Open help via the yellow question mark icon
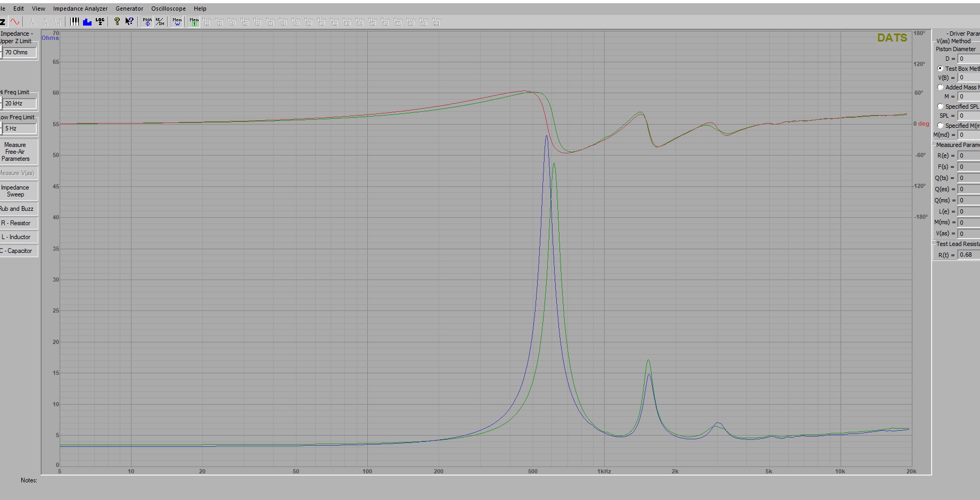Screen dimensions: 980x500 coord(117,22)
